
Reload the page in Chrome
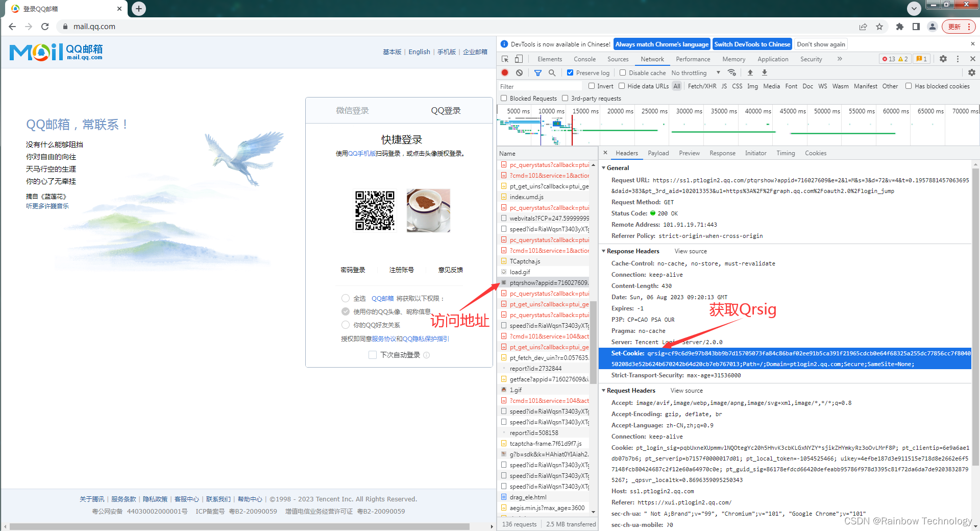45,27
